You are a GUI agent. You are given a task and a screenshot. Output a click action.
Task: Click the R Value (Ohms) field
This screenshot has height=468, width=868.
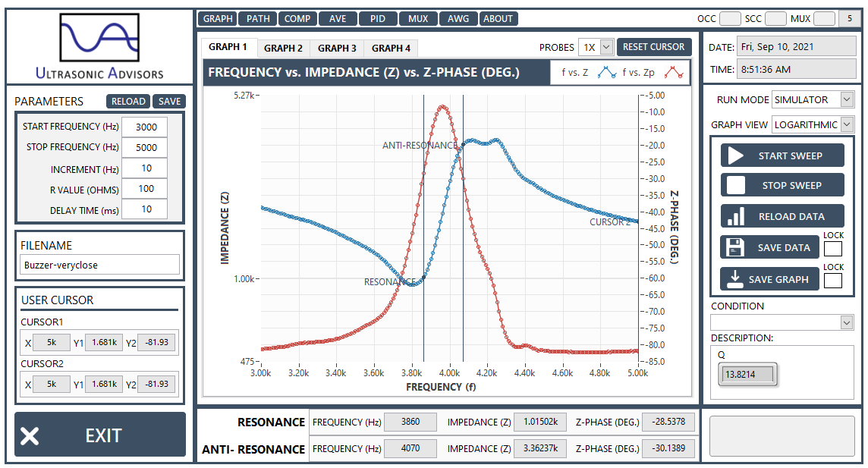tap(144, 189)
